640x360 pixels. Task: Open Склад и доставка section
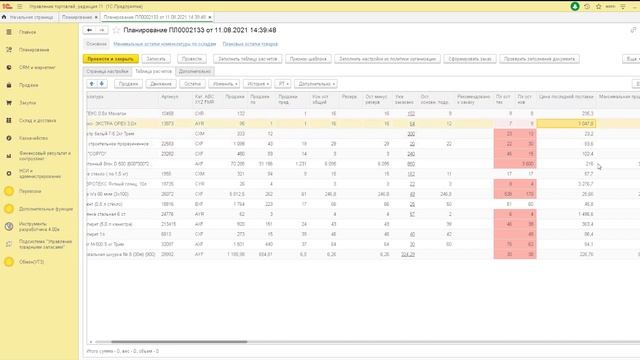[x=39, y=120]
